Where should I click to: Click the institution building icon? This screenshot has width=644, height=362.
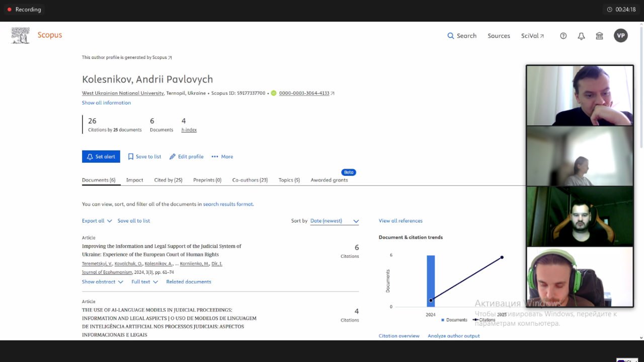[599, 36]
